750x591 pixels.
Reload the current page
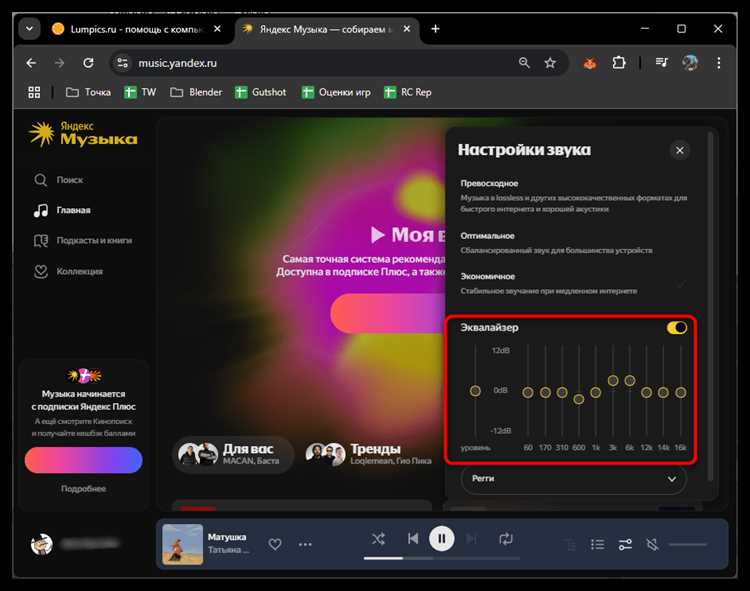pyautogui.click(x=88, y=63)
